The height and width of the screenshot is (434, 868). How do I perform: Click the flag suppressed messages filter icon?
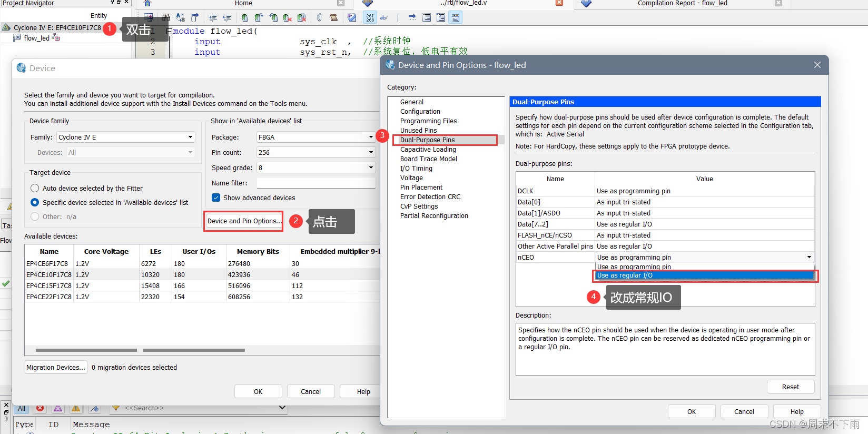[x=94, y=408]
